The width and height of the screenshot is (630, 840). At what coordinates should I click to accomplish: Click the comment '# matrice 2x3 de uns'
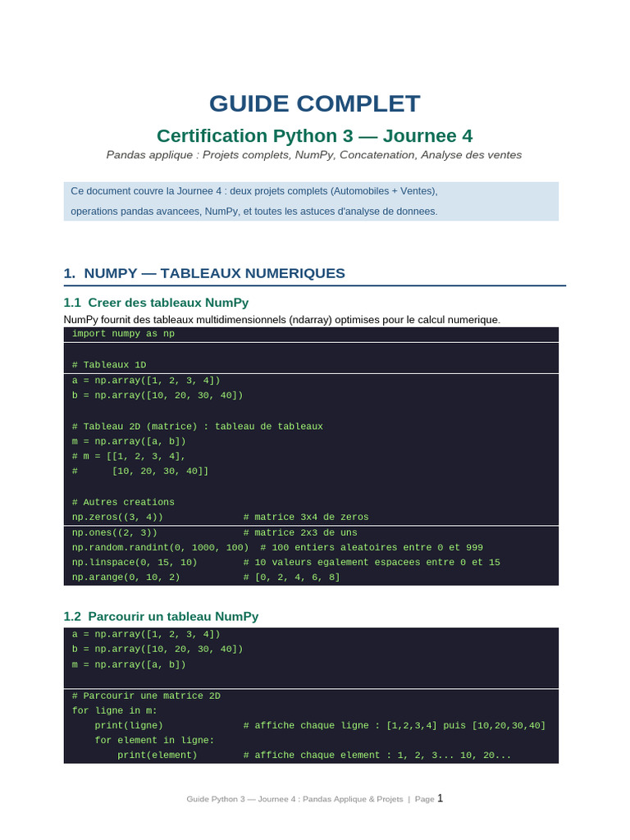pyautogui.click(x=300, y=533)
